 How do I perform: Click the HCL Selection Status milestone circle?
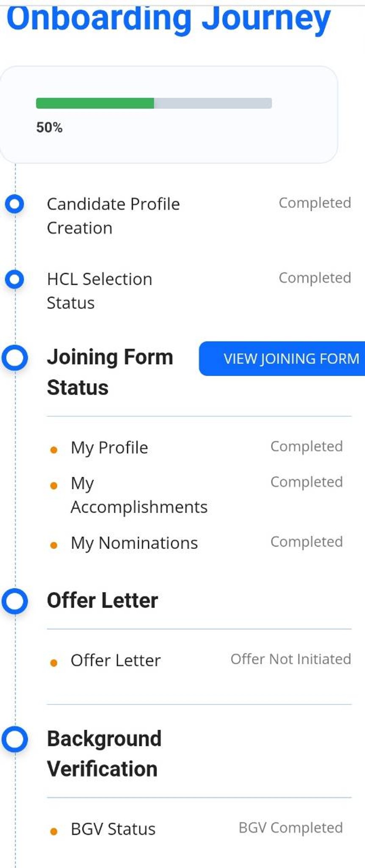pos(14,279)
